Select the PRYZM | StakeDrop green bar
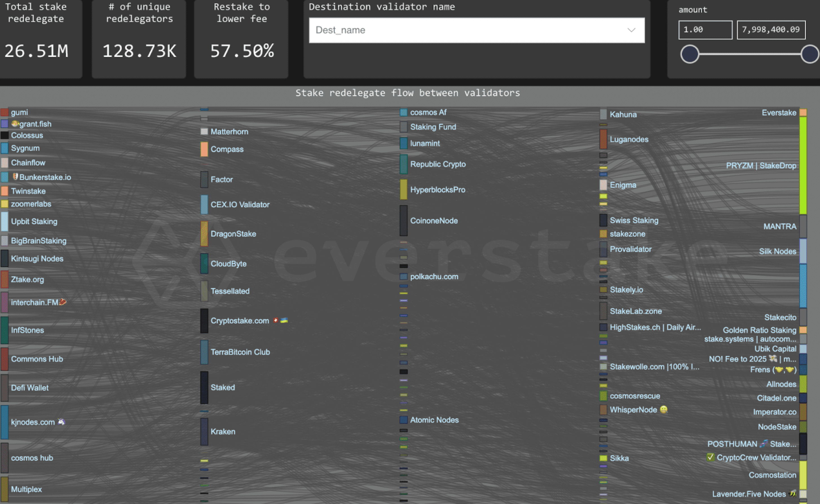Screen dimensions: 820x504 click(x=803, y=165)
